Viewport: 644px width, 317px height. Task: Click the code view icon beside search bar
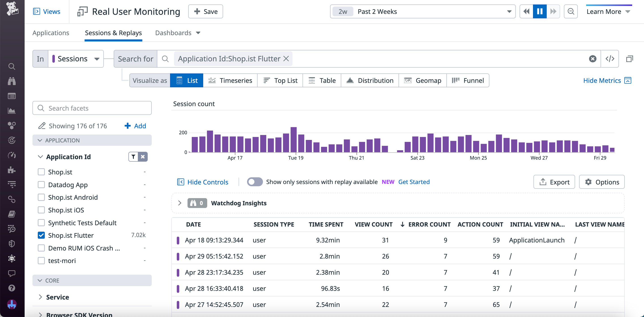(x=610, y=59)
